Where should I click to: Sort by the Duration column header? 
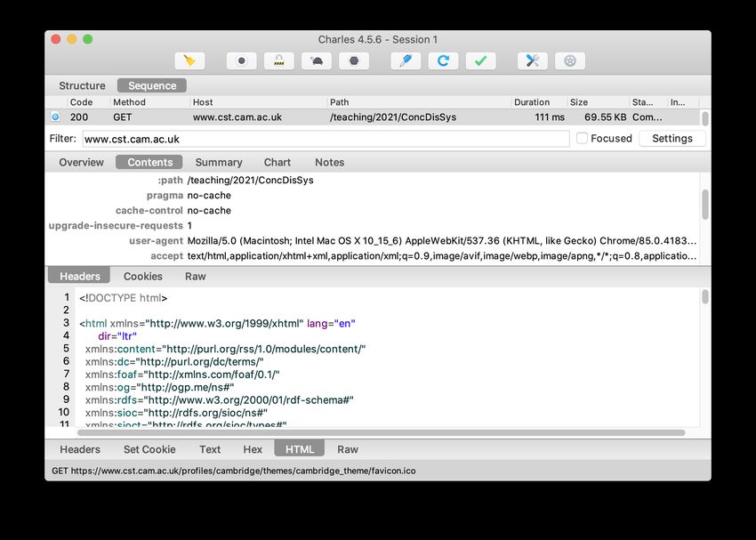pos(539,102)
